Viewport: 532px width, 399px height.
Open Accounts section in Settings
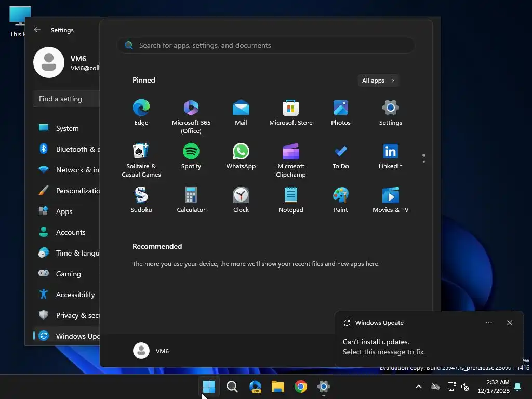66,232
